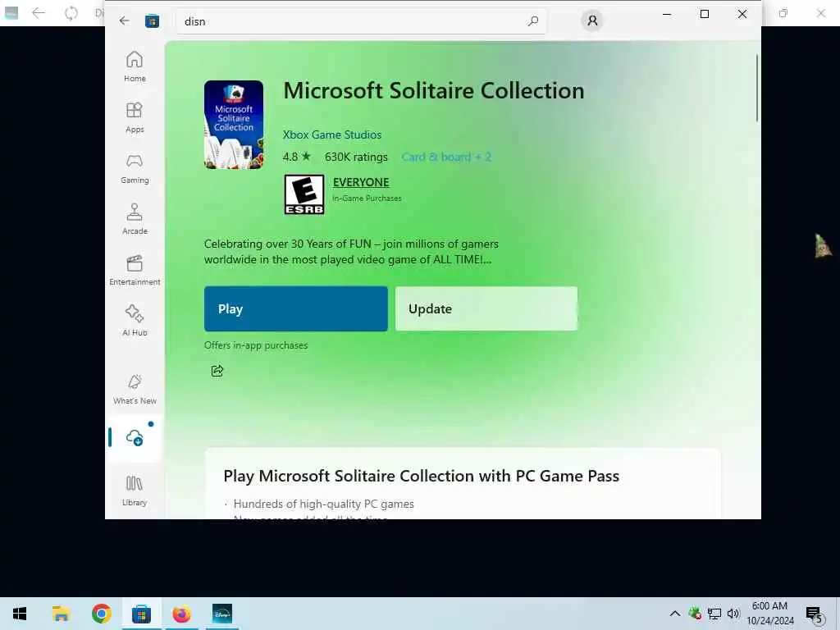This screenshot has height=630, width=840.
Task: Click the Offers in-app purchases text
Action: (x=256, y=345)
